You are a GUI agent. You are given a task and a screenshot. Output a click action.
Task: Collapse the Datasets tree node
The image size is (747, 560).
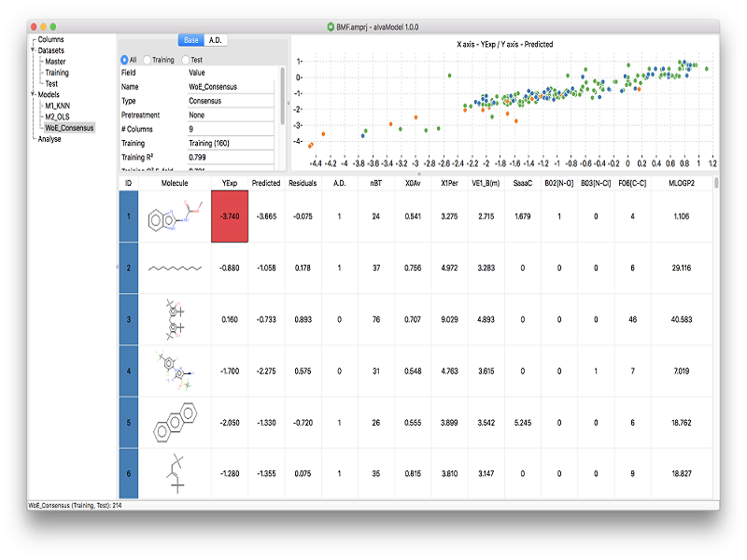click(x=33, y=50)
